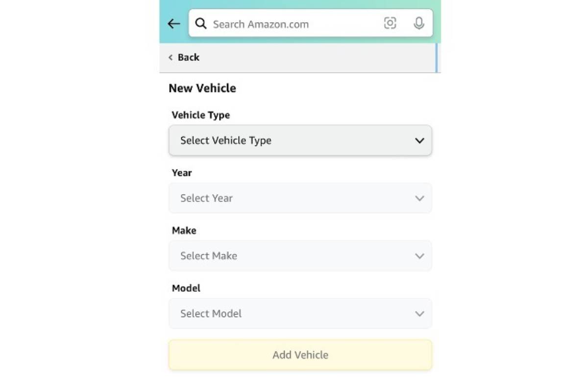Activate the microphone voice search icon

click(x=419, y=23)
